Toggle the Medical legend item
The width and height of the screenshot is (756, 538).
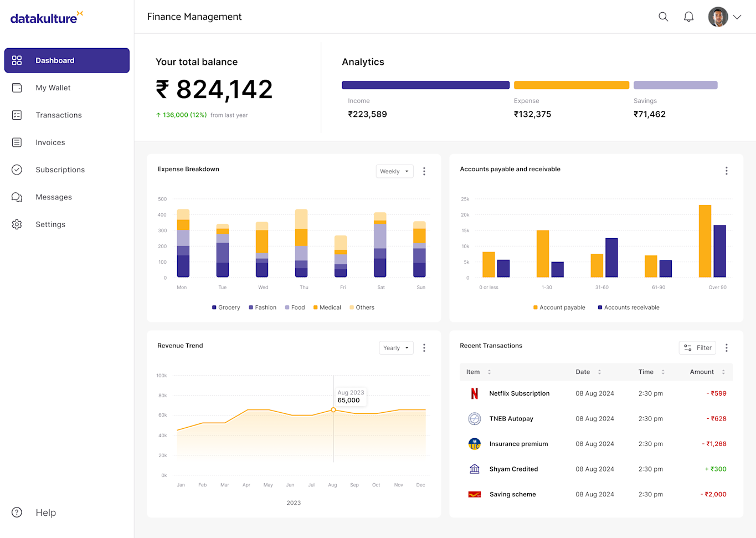(x=327, y=307)
